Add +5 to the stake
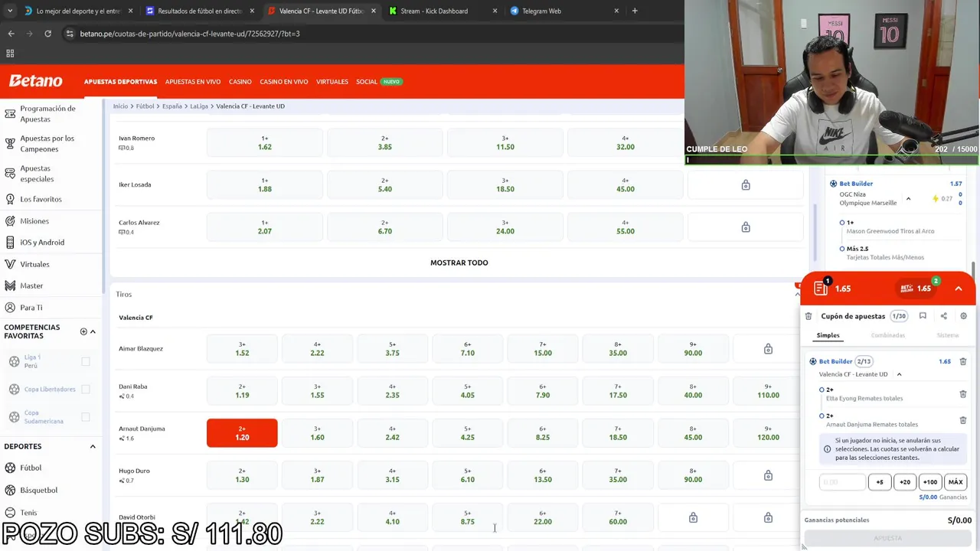 [x=880, y=482]
